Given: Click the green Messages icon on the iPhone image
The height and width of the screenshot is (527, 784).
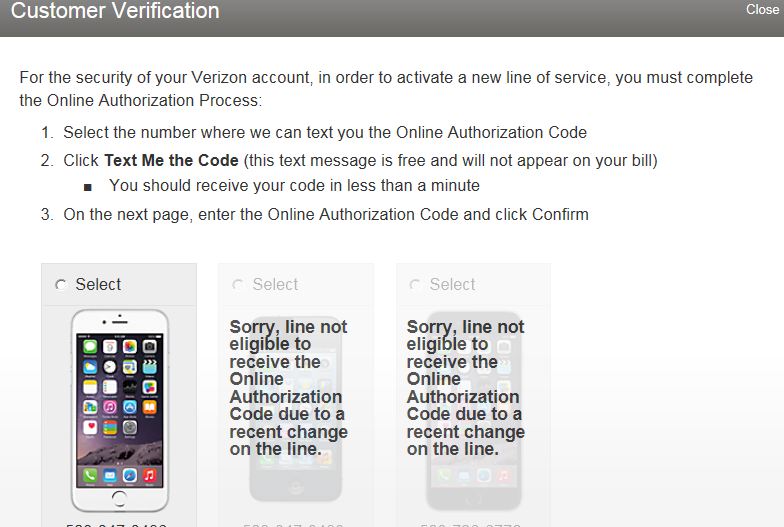Looking at the screenshot, I should coord(90,346).
